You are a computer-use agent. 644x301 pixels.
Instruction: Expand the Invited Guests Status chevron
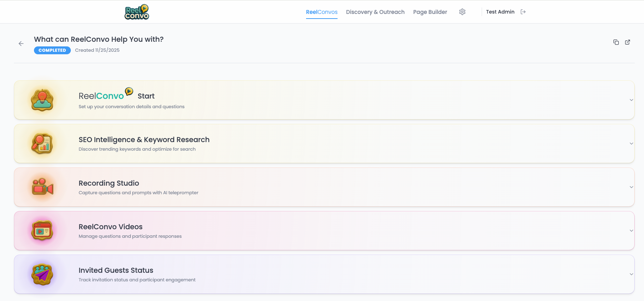(x=631, y=274)
